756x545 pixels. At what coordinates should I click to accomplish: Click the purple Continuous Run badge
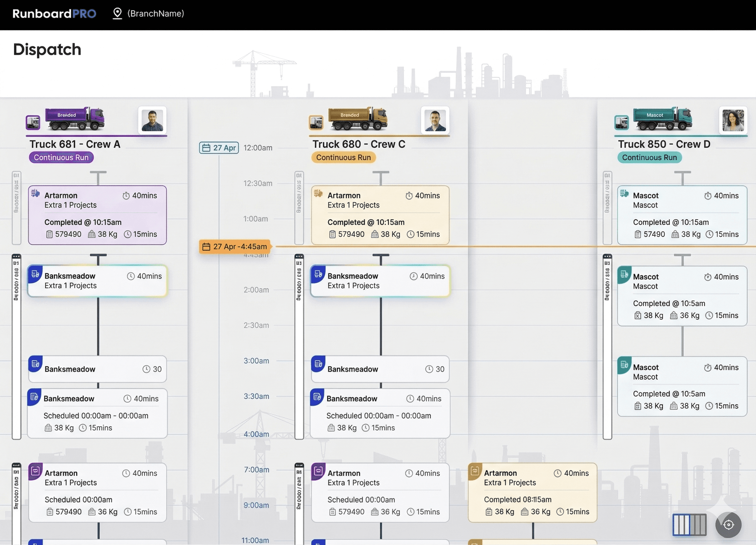(x=61, y=157)
